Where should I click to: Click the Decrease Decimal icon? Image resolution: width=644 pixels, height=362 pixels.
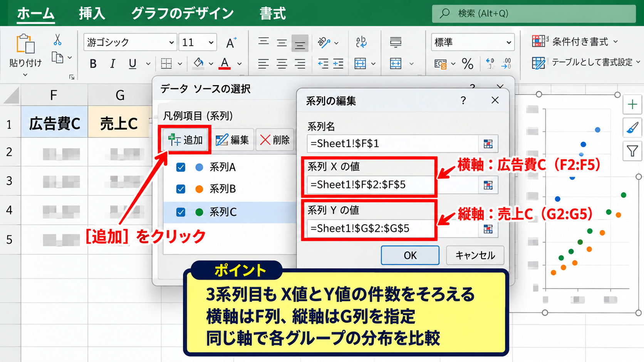(x=506, y=63)
